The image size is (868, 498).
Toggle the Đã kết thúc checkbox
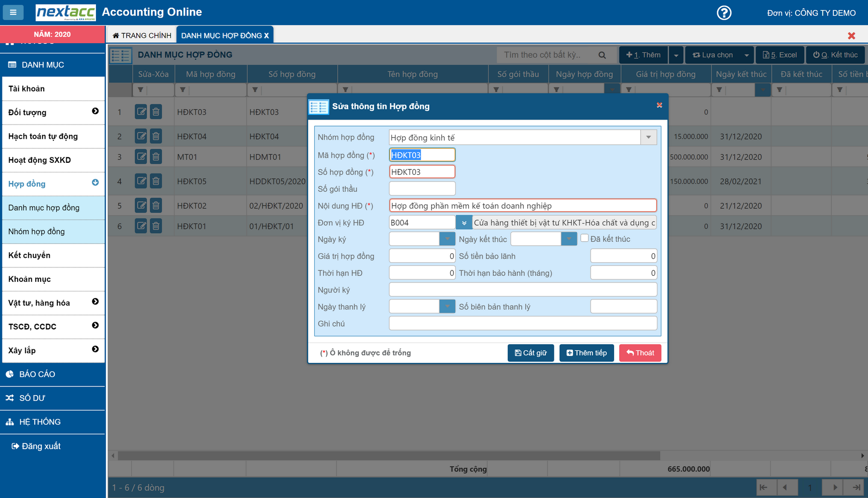tap(585, 238)
